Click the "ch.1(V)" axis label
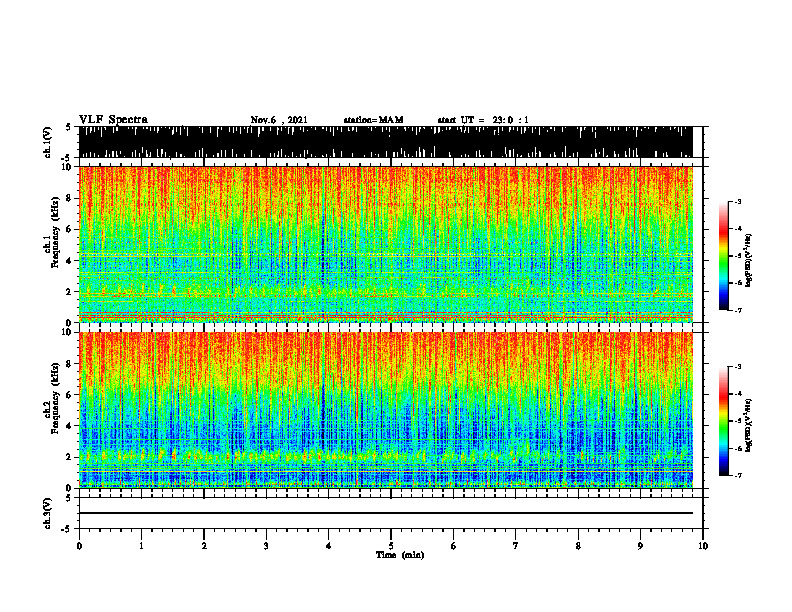 (x=48, y=142)
